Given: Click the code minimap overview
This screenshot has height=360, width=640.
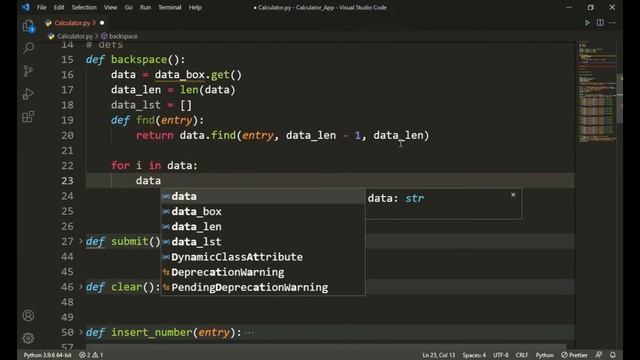Looking at the screenshot, I should click(597, 92).
